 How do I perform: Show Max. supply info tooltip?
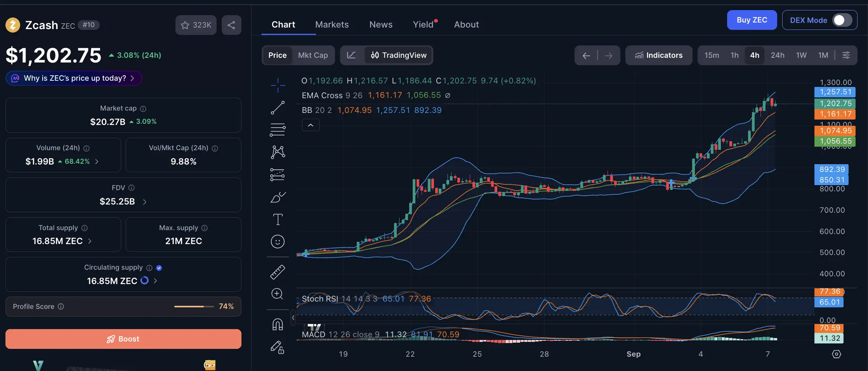205,228
